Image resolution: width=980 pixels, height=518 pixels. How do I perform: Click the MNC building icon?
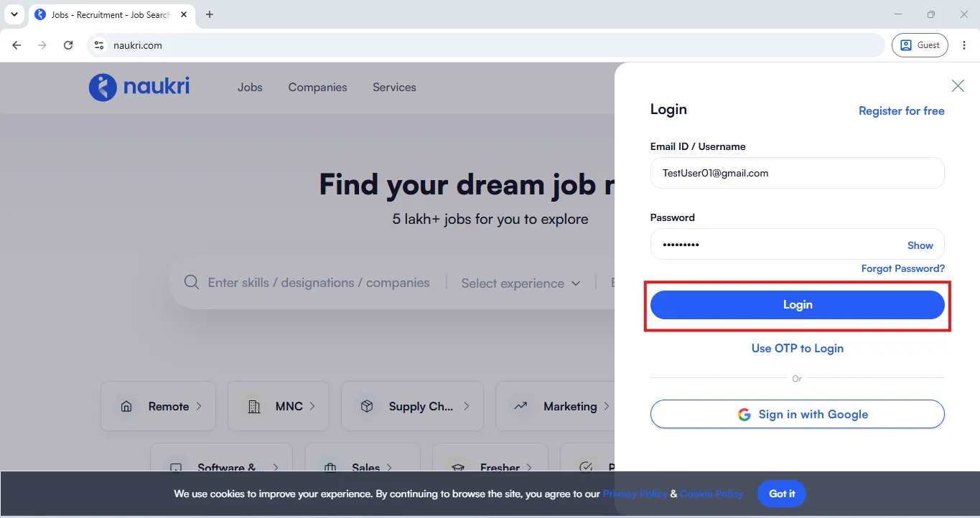253,406
